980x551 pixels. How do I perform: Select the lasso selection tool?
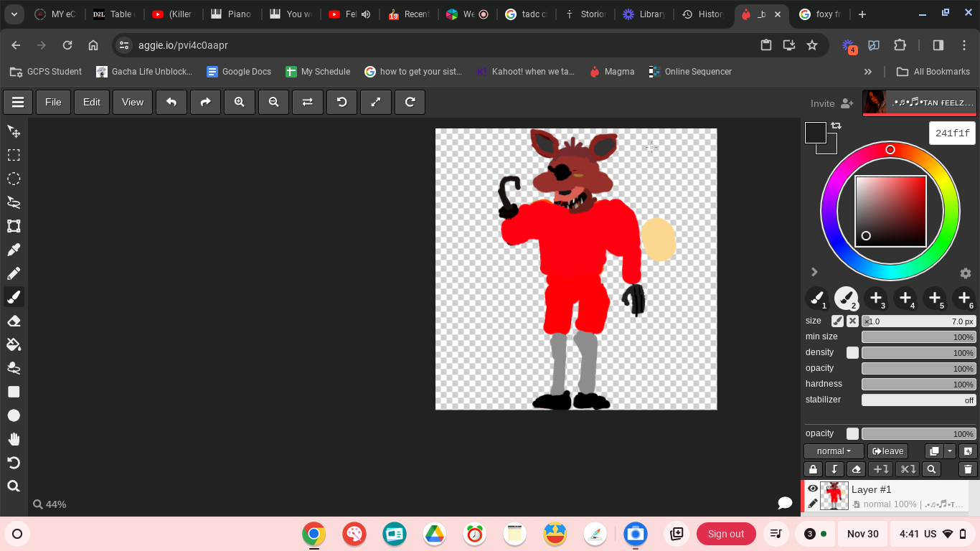14,202
